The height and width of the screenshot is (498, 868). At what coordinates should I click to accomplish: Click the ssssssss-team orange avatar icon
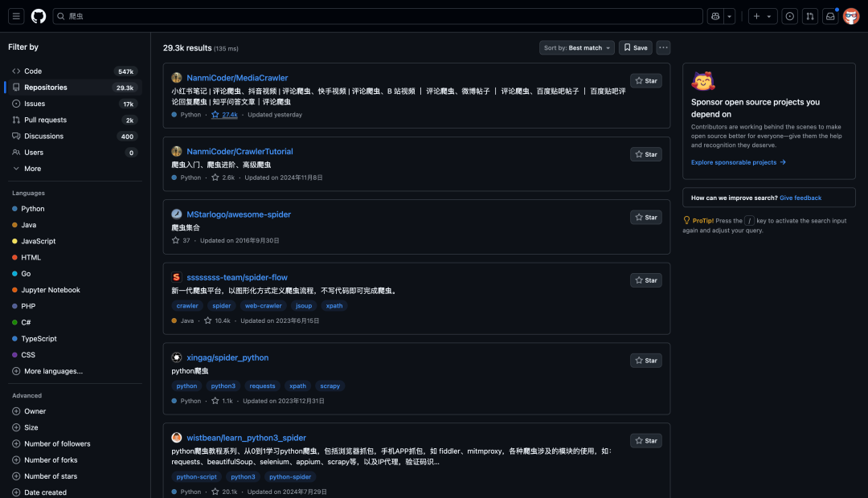pyautogui.click(x=177, y=277)
